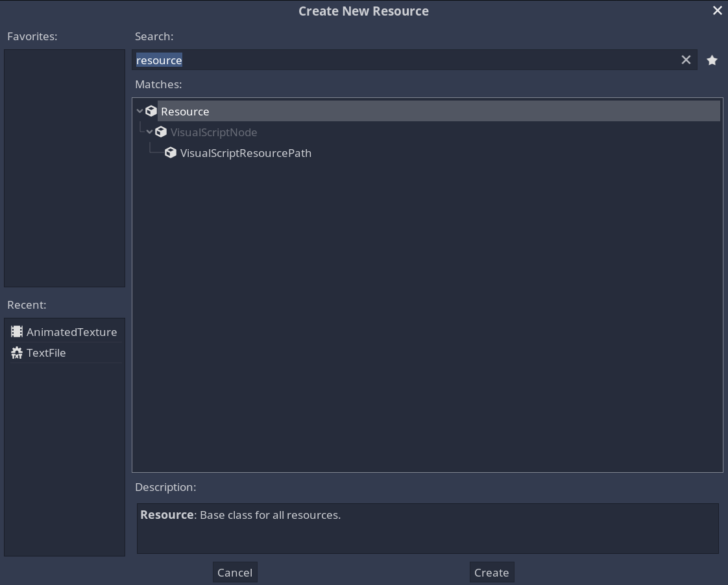Select TextFile under Recent
Screen dimensions: 728x585
click(x=46, y=353)
